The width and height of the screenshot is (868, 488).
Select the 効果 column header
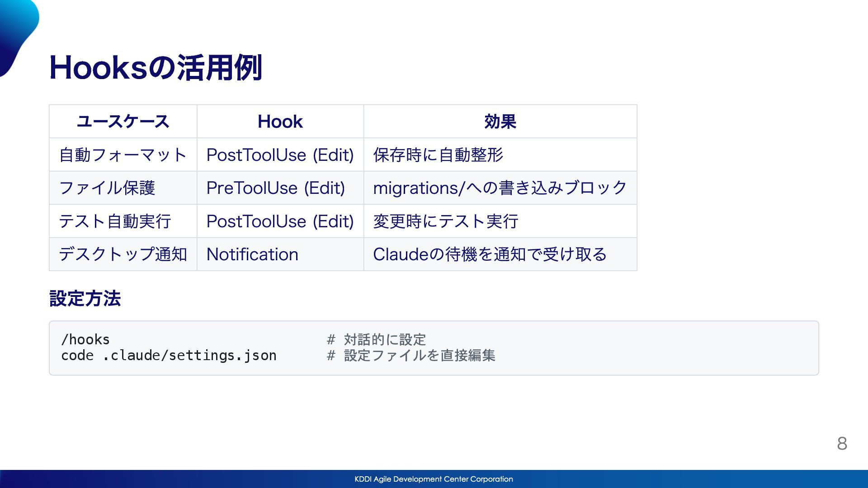tap(500, 122)
